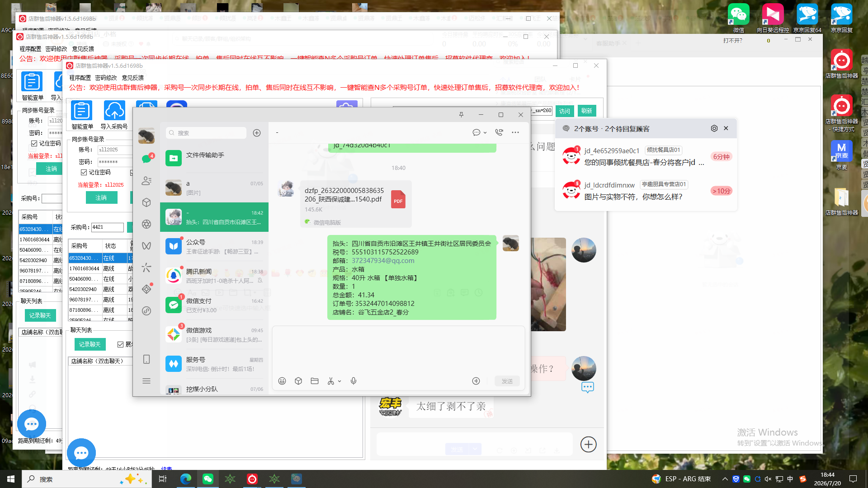Viewport: 868px width, 488px height.
Task: Click the input method 中 indicator in tray
Action: pos(790,479)
